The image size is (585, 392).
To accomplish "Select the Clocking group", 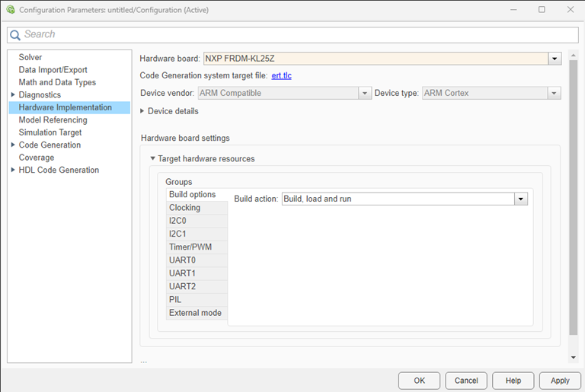I will [184, 208].
